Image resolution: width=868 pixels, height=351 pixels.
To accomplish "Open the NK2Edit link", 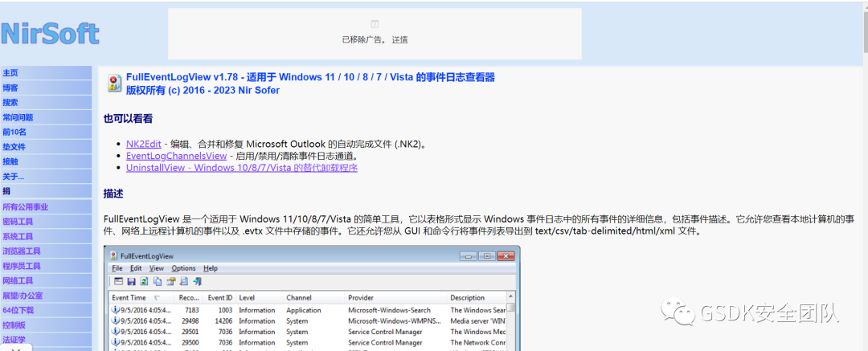I will click(143, 144).
